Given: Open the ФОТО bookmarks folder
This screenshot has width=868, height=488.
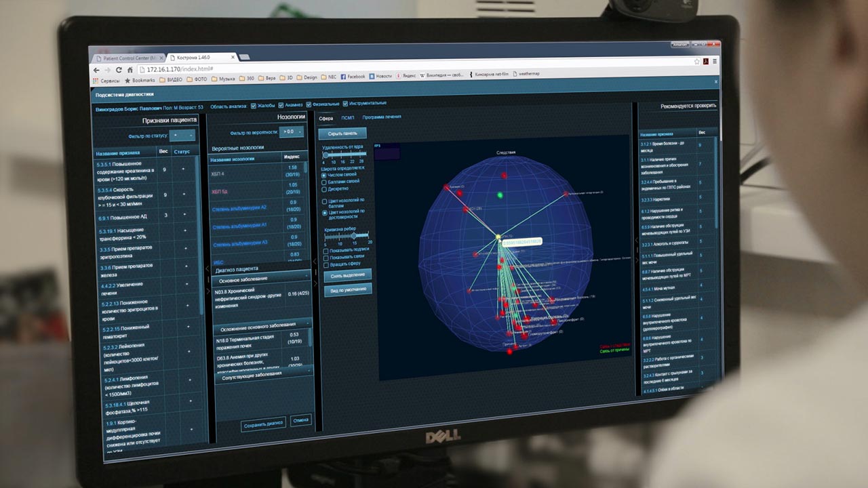Looking at the screenshot, I should click(x=198, y=79).
